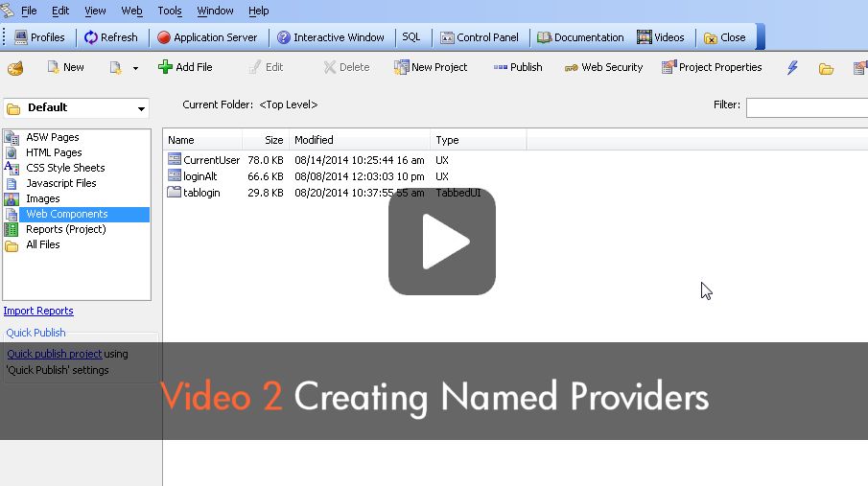Open the Interactive Window
The image size is (868, 486).
tap(331, 37)
